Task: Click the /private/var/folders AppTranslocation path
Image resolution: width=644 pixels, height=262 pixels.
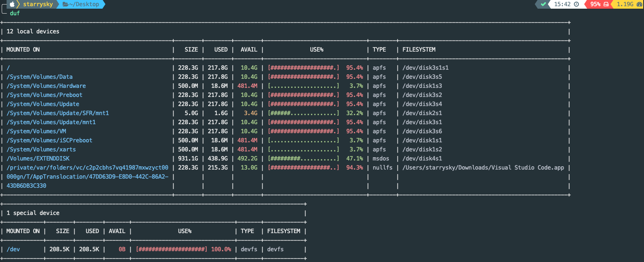Action: pyautogui.click(x=87, y=177)
